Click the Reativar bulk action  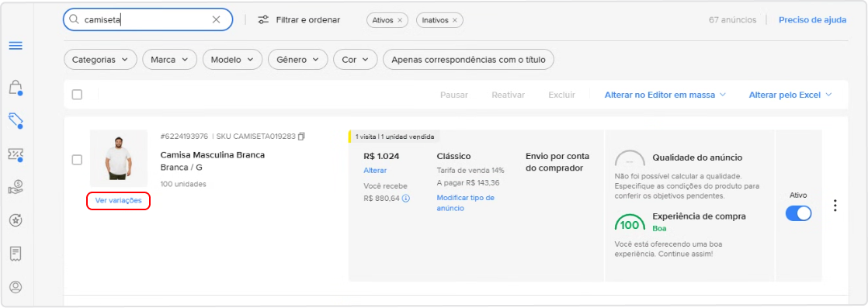[x=509, y=95]
